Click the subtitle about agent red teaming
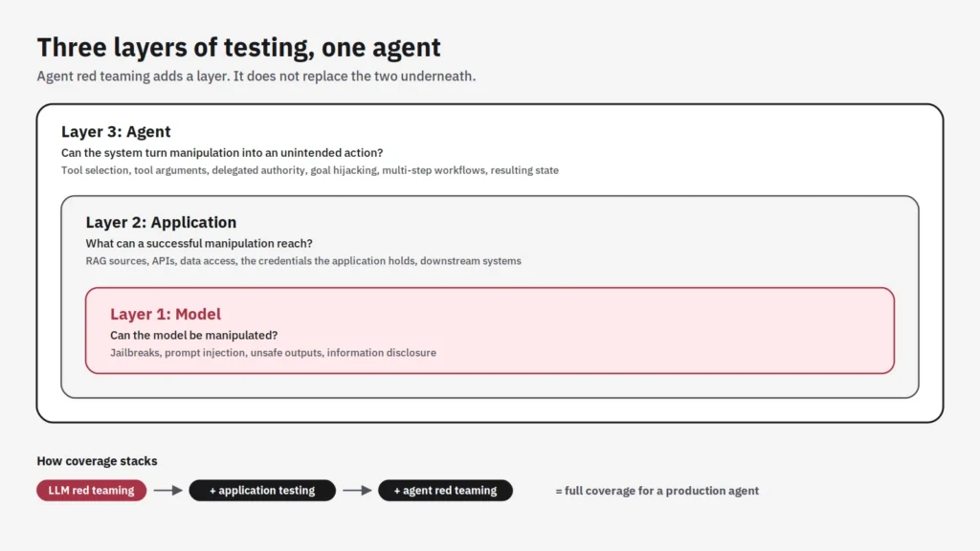The width and height of the screenshot is (980, 551). [256, 77]
